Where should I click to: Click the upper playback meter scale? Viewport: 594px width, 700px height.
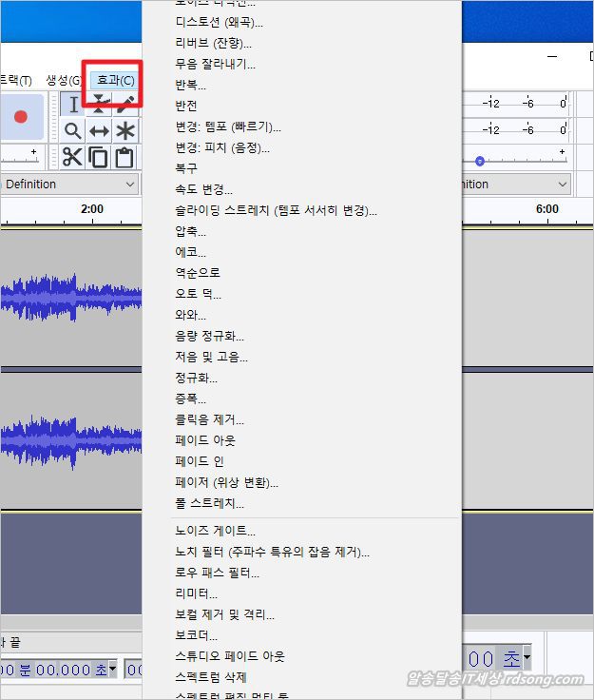[x=516, y=104]
